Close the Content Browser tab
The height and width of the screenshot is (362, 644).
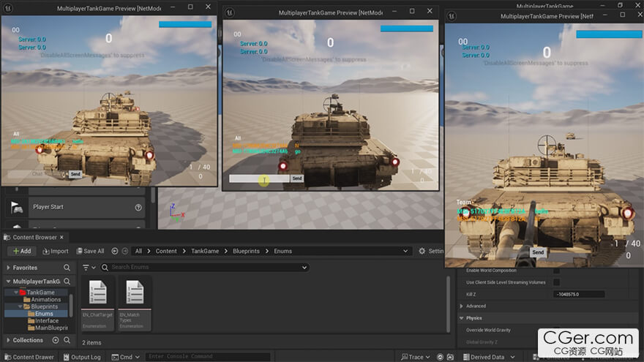pyautogui.click(x=61, y=237)
